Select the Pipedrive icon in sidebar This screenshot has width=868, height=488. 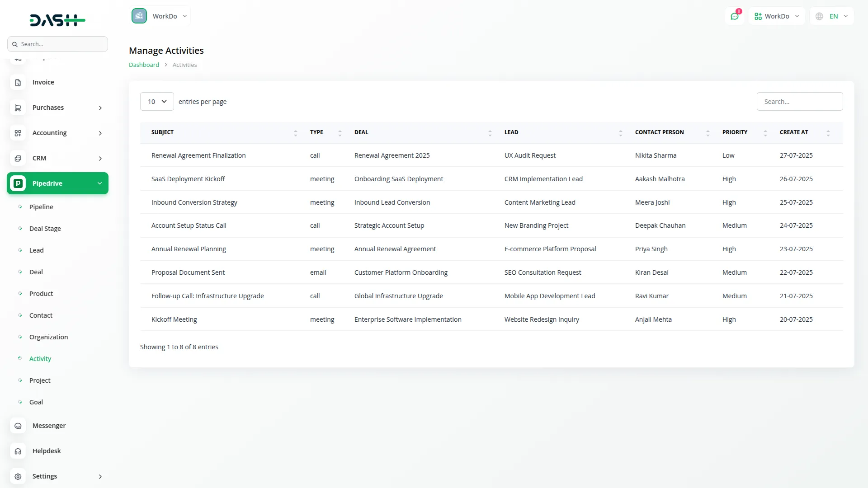[18, 183]
